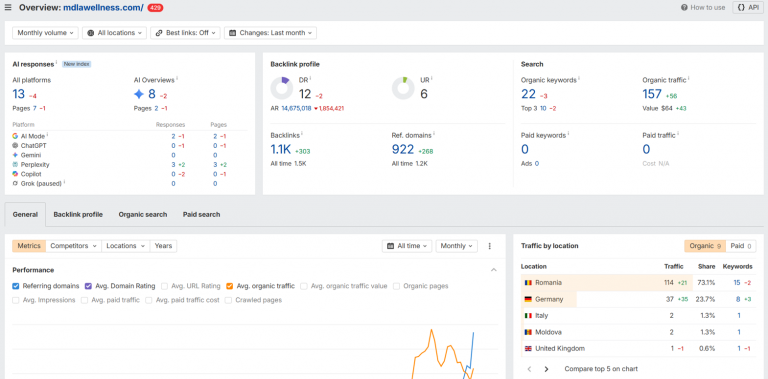Open the All time date range dropdown

coord(407,246)
